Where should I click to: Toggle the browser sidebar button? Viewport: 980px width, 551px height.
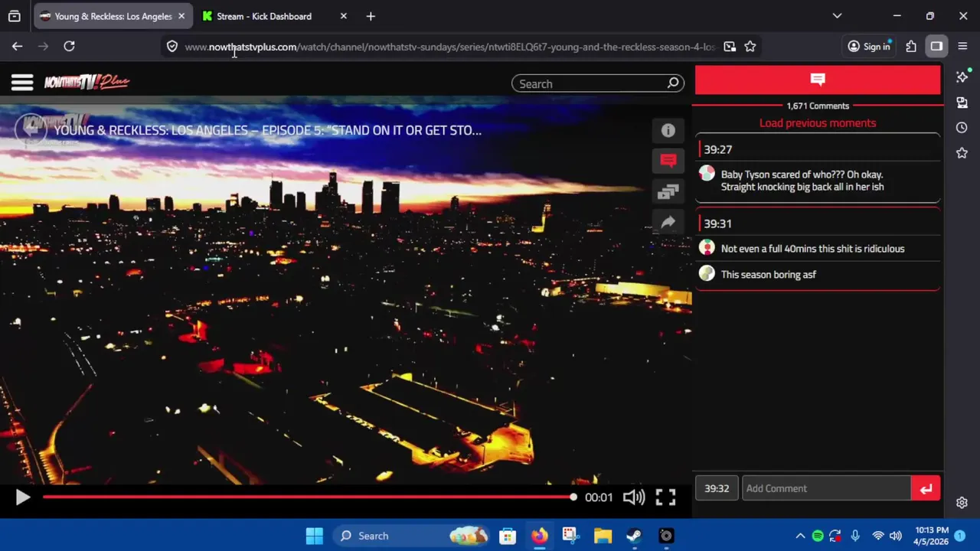[936, 47]
